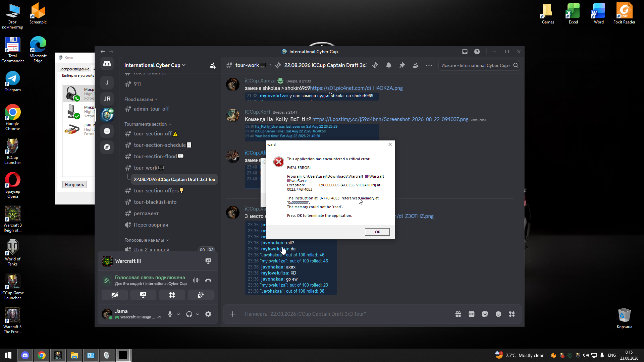Expand International Cyber Cup server menu

coord(155,65)
